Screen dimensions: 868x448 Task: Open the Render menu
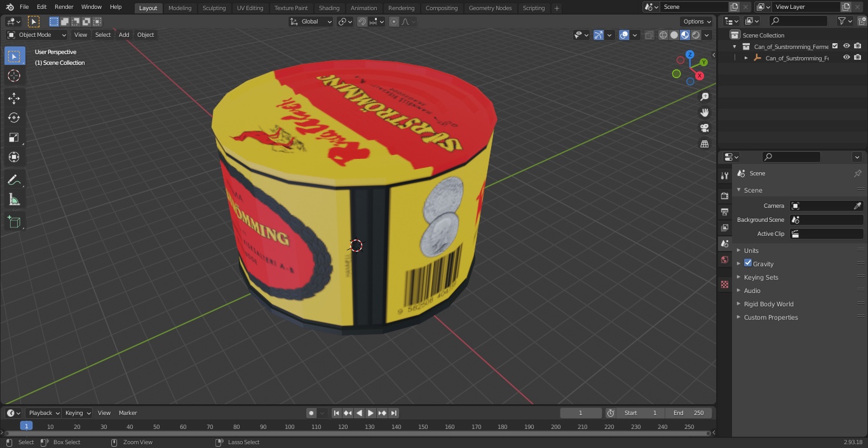tap(64, 7)
